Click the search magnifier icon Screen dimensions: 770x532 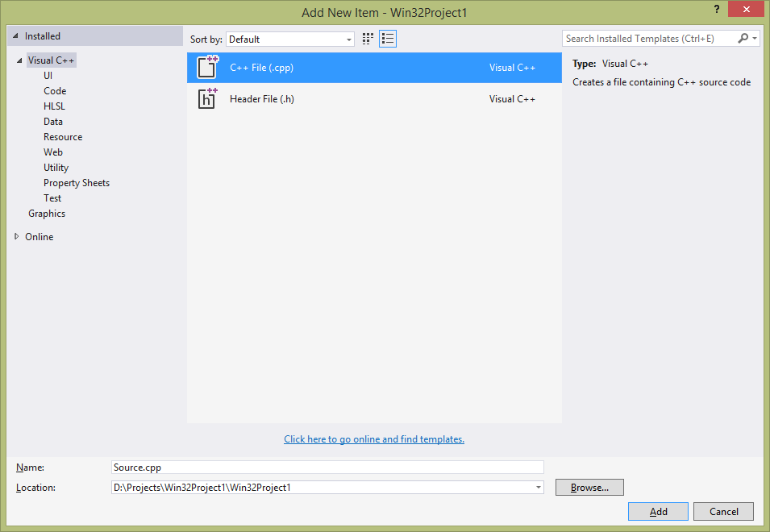(743, 39)
